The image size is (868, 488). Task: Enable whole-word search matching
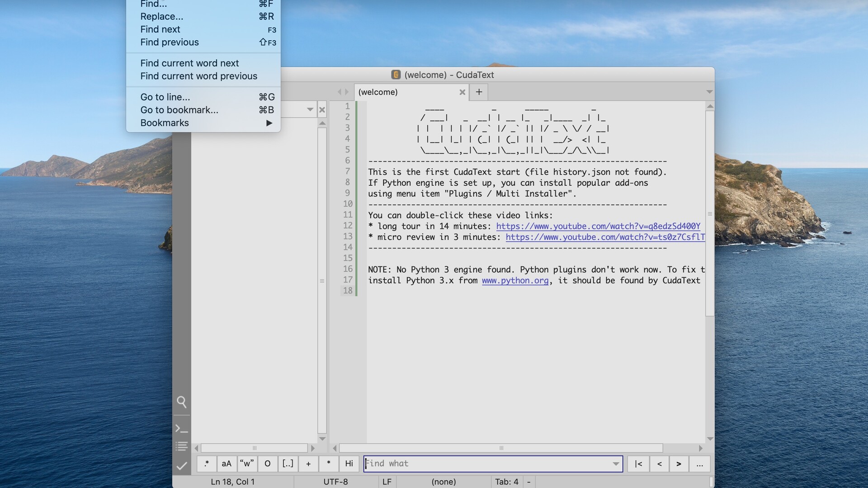247,464
